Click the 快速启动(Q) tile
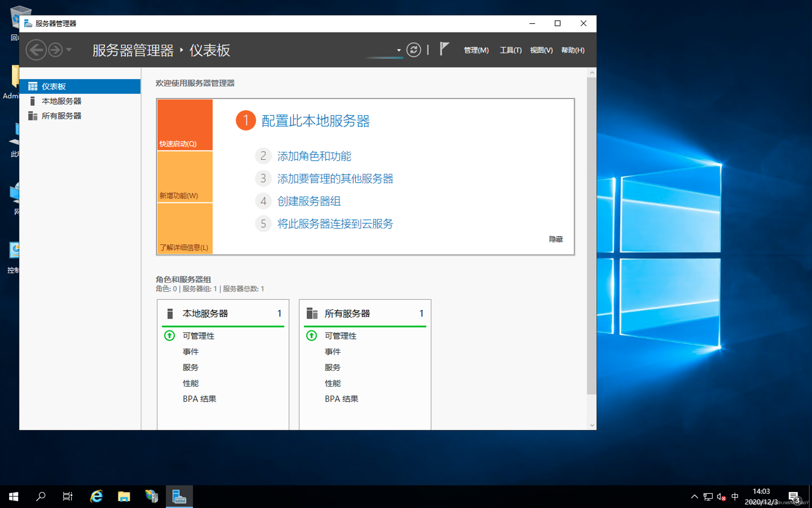The image size is (812, 508). [x=185, y=125]
